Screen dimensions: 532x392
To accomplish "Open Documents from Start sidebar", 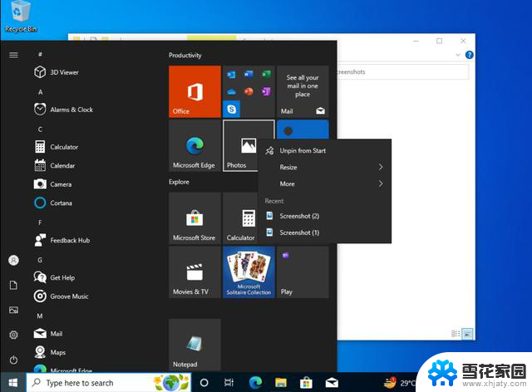I will point(13,285).
